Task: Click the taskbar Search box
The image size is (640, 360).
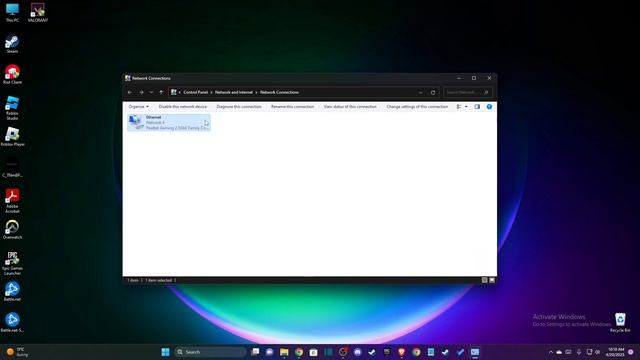Action: pos(210,352)
